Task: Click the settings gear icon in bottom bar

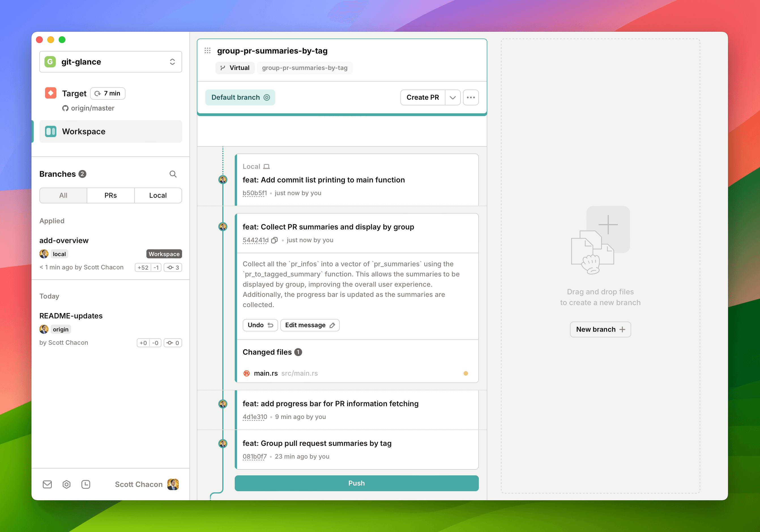Action: point(67,484)
